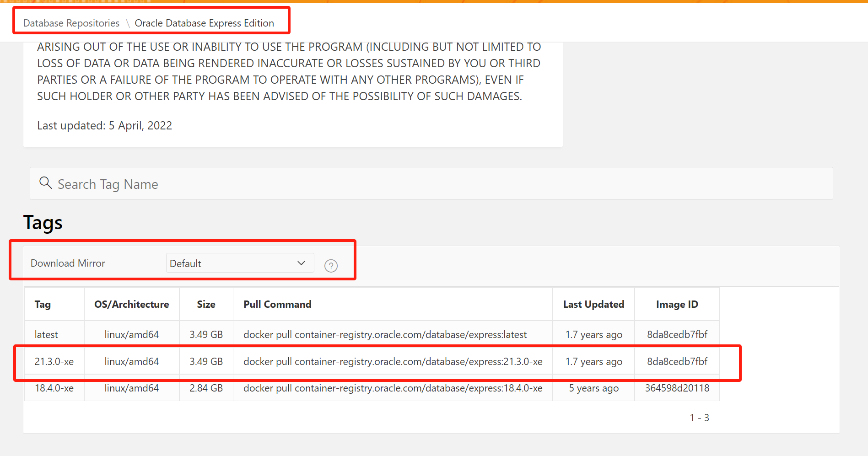The image size is (868, 456).
Task: Click the pull command for express:latest
Action: 385,335
